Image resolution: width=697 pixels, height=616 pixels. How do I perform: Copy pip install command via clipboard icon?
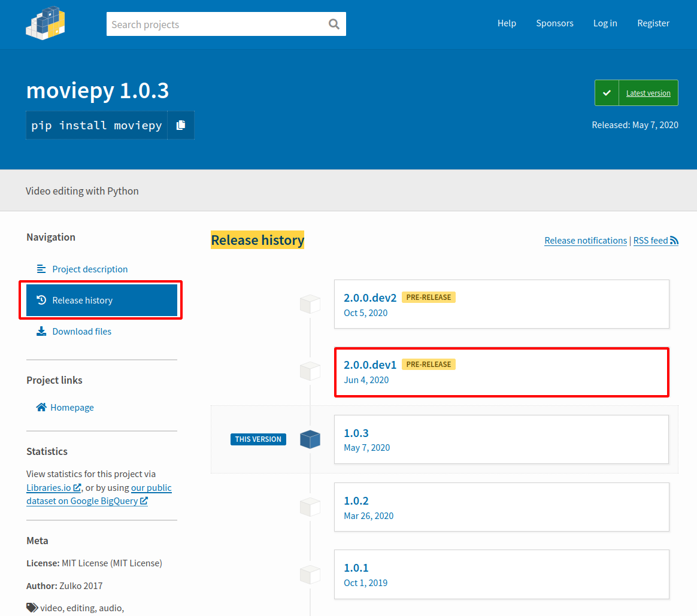(x=180, y=125)
